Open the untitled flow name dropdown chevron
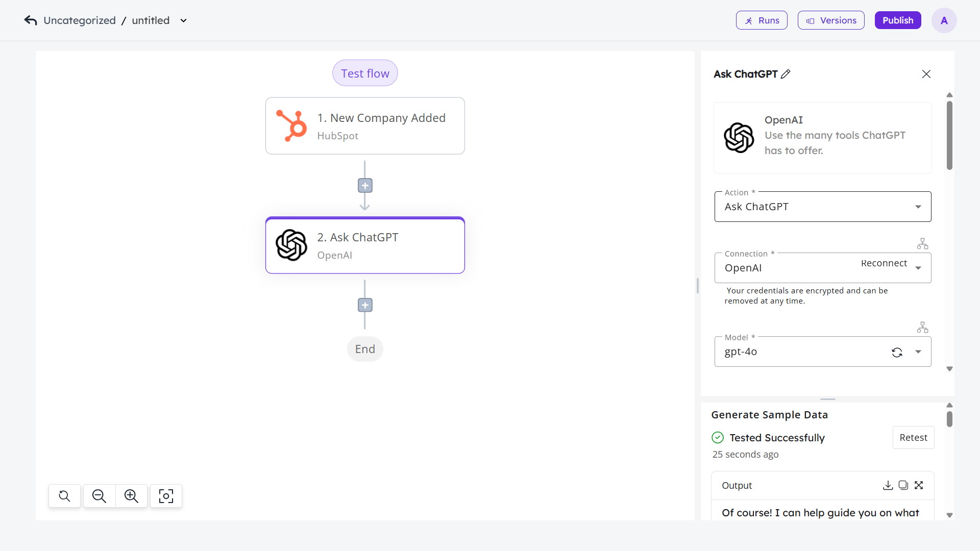Image resolution: width=980 pixels, height=551 pixels. point(184,21)
